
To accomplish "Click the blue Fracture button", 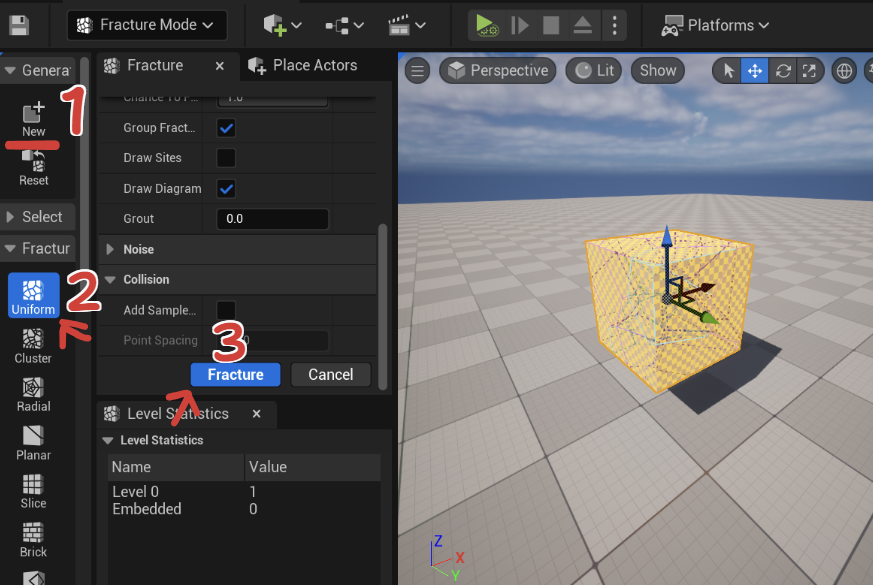I will (236, 375).
